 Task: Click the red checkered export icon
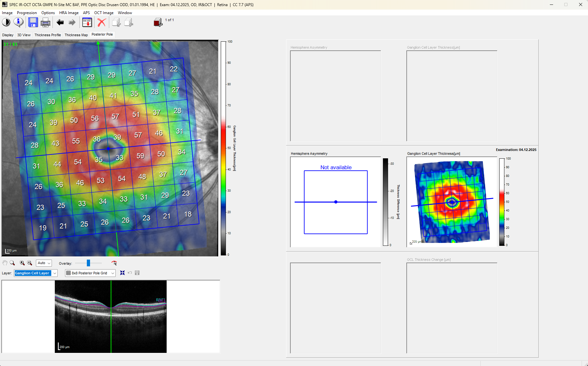click(x=158, y=22)
